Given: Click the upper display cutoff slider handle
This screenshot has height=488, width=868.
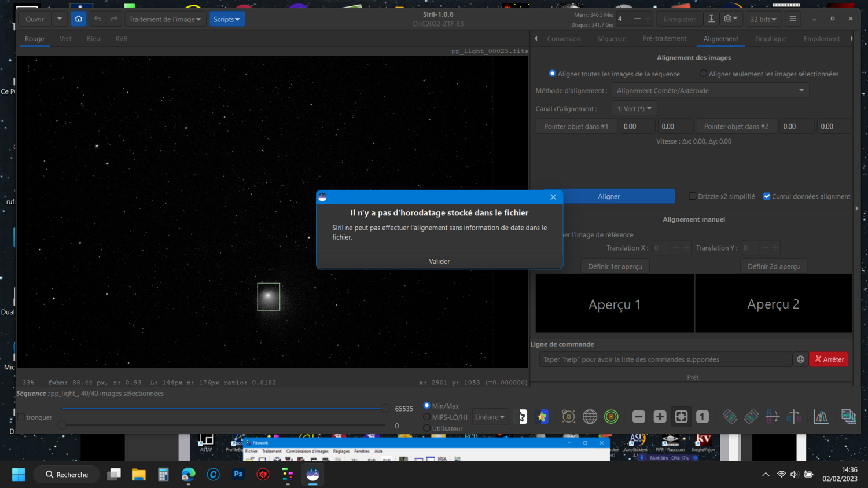Looking at the screenshot, I should (x=385, y=408).
